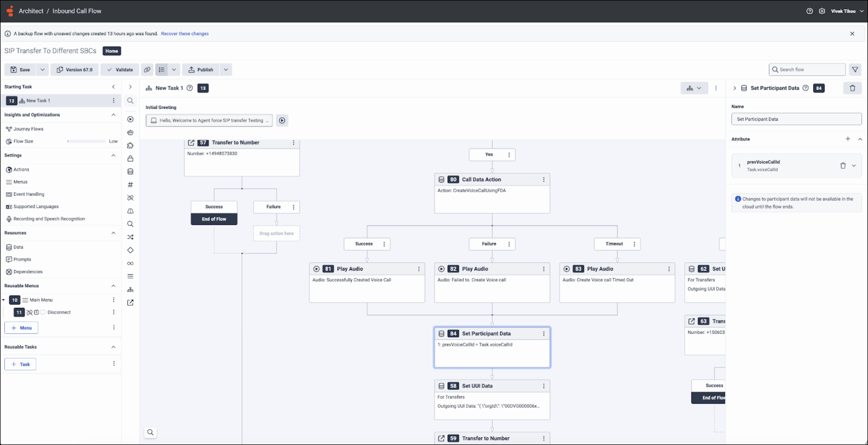The height and width of the screenshot is (445, 868).
Task: Open help icon in the top bar
Action: coord(809,11)
